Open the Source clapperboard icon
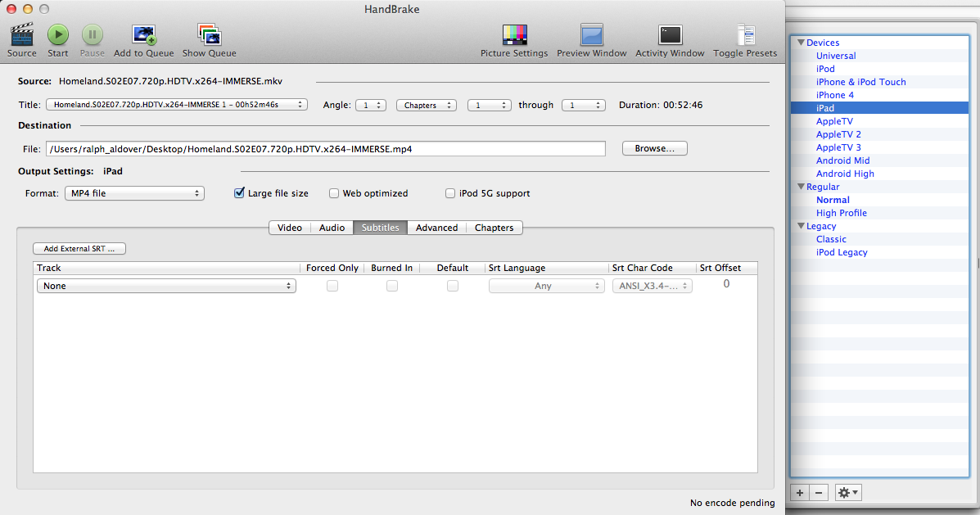Screen dimensions: 980x515 click(22, 35)
